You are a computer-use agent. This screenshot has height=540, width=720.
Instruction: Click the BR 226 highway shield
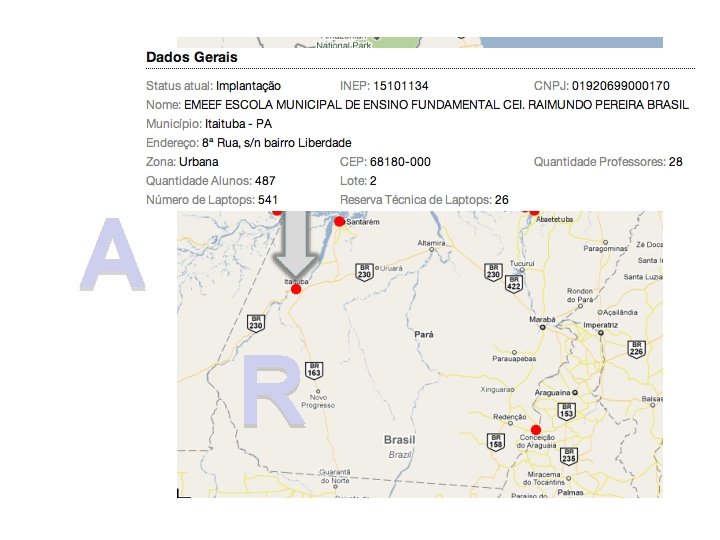coord(636,349)
